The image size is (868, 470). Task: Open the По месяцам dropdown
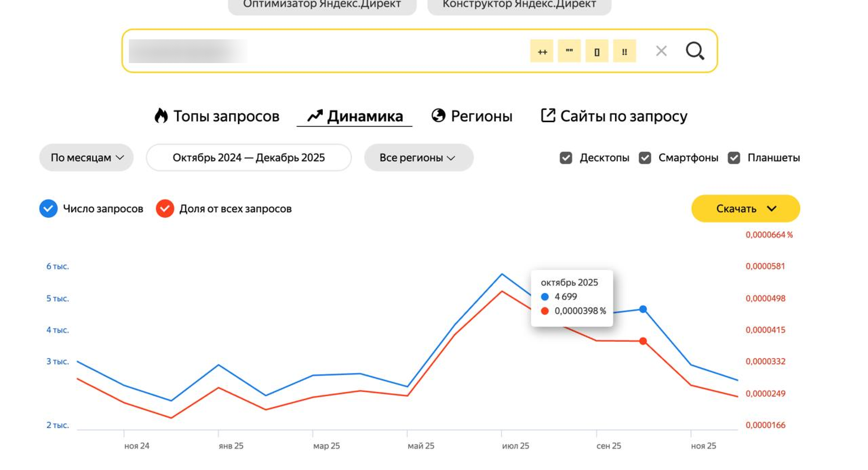86,158
